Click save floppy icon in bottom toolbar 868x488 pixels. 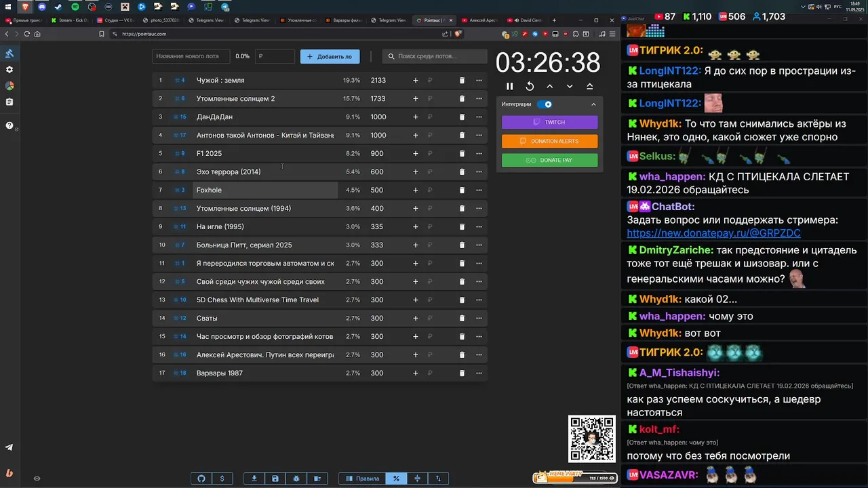click(x=275, y=479)
